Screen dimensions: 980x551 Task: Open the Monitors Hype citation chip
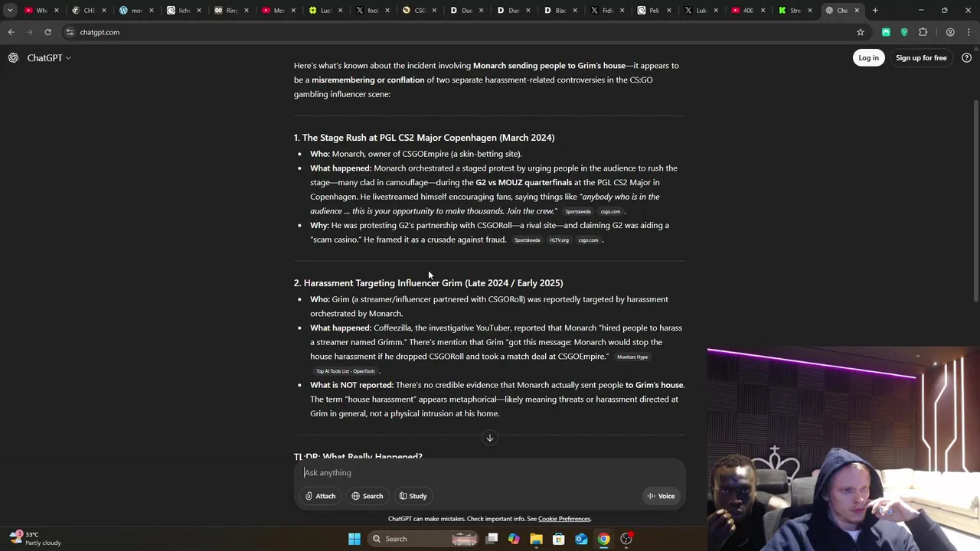coord(632,357)
